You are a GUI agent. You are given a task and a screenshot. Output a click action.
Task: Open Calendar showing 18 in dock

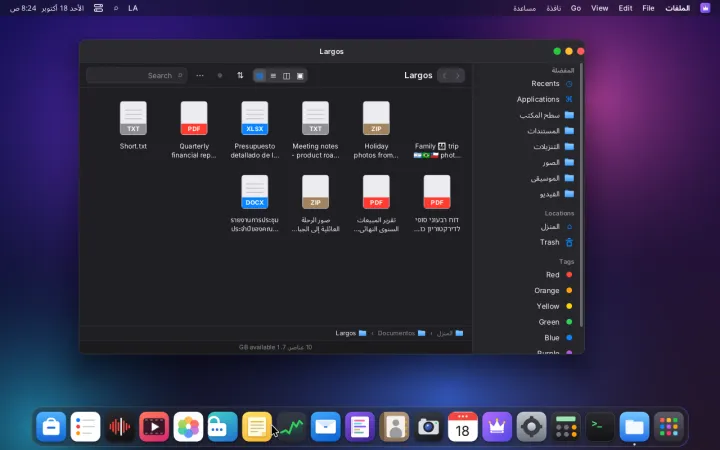tap(462, 427)
